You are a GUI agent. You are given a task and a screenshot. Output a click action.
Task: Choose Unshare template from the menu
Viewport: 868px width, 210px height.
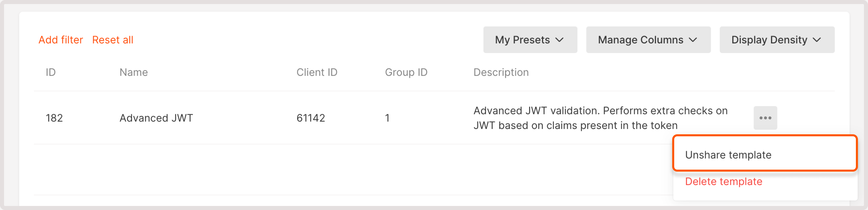click(728, 155)
